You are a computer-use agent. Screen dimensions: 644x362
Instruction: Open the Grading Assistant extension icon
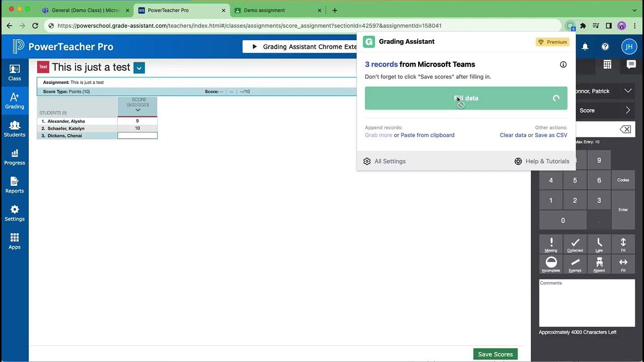[570, 26]
